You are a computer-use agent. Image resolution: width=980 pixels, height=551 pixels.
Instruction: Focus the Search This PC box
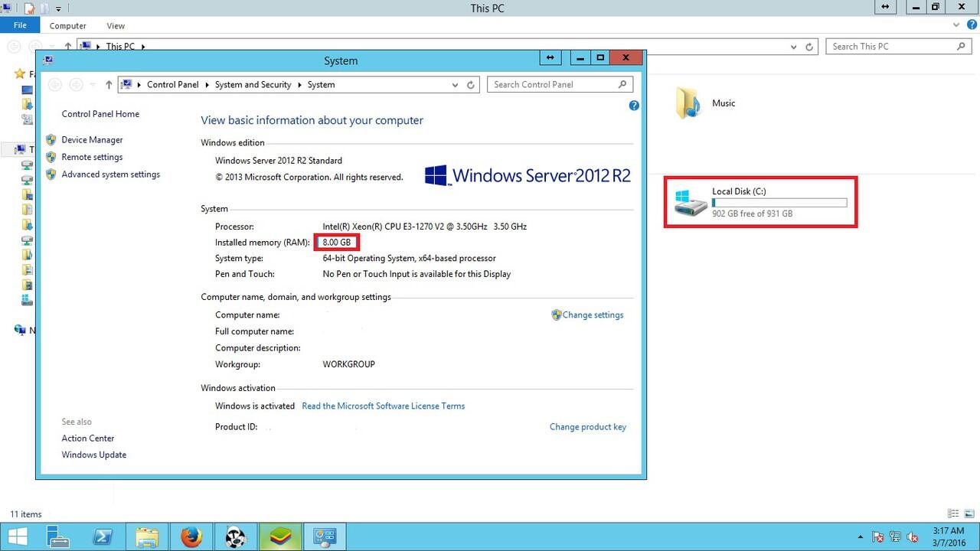pos(899,47)
